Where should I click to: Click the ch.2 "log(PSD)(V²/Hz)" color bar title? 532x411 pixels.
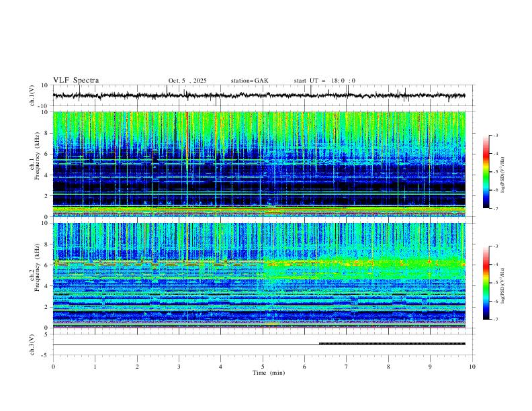click(x=503, y=285)
